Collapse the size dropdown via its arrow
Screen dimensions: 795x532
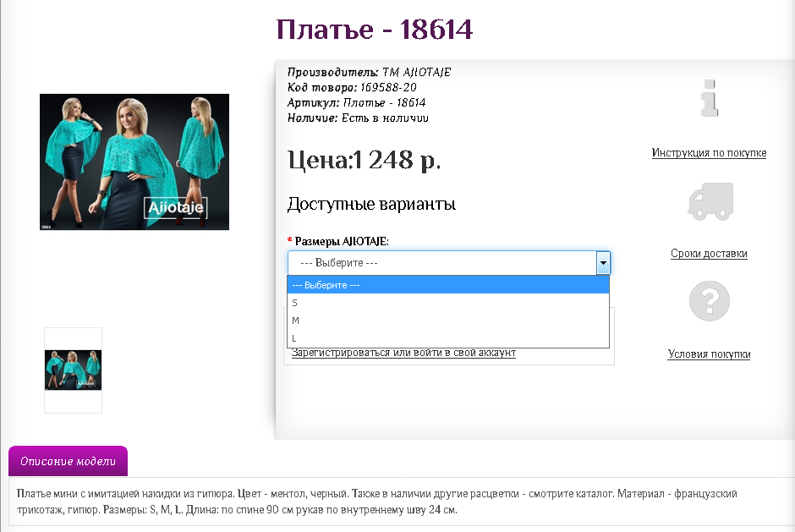(603, 263)
